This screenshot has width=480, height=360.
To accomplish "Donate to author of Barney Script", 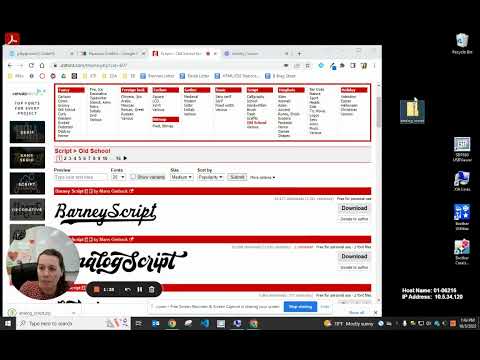I will pyautogui.click(x=354, y=219).
